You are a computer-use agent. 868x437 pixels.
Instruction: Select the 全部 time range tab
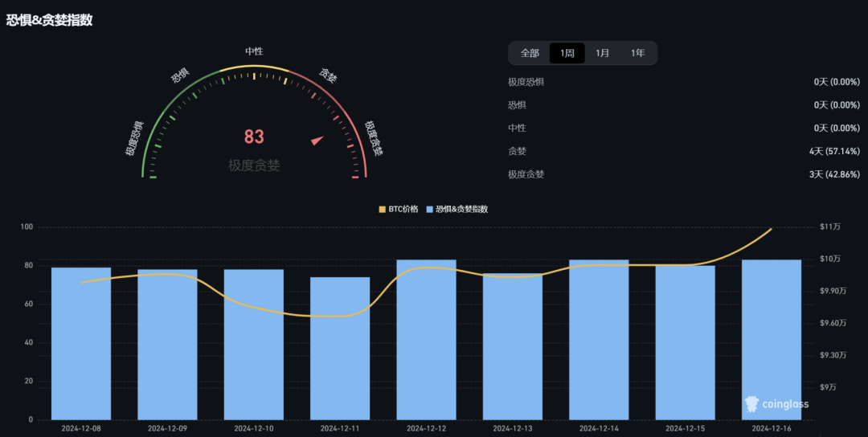click(530, 53)
